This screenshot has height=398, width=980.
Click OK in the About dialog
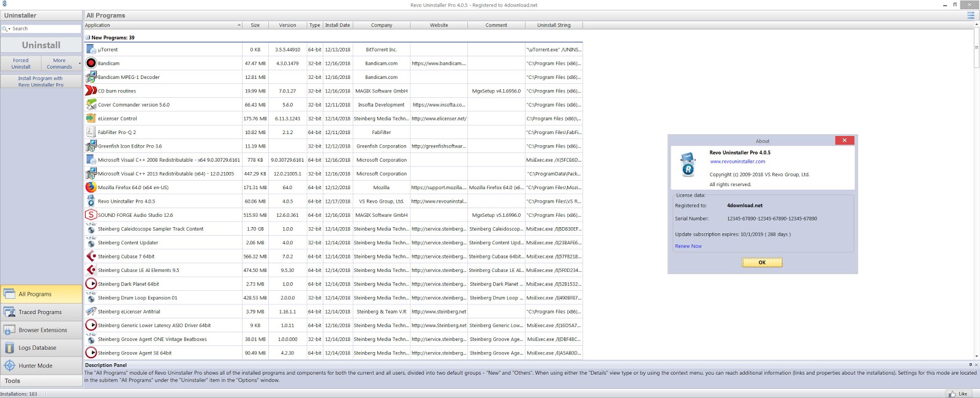click(x=762, y=262)
